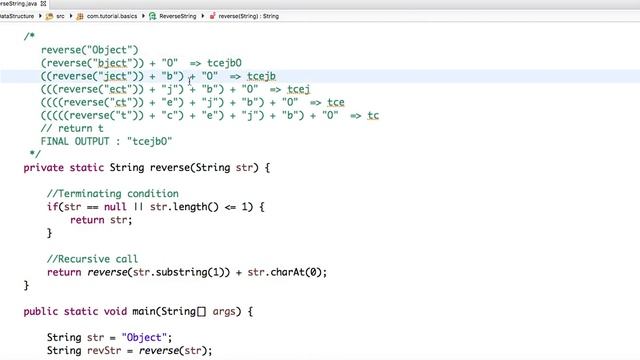
Task: Click the revStr variable declaration
Action: pos(104,350)
